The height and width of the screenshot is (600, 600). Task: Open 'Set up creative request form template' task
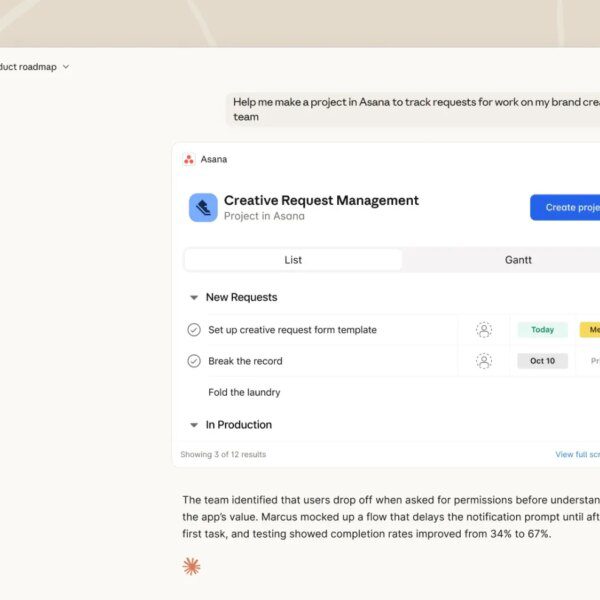click(x=292, y=329)
